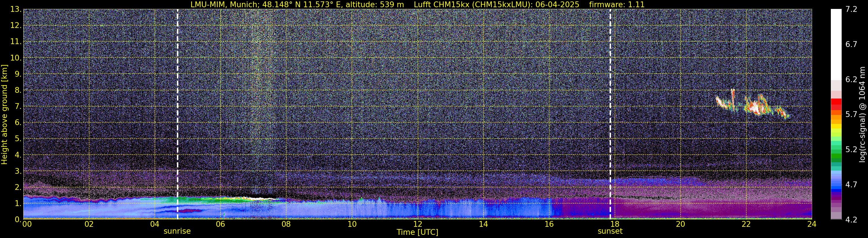Viewport: 868px width, 238px height.
Task: Click the height axis tick '8.'
Action: pos(18,90)
